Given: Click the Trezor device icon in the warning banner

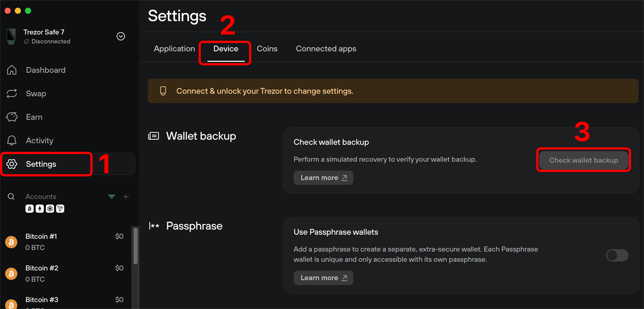Looking at the screenshot, I should point(163,91).
